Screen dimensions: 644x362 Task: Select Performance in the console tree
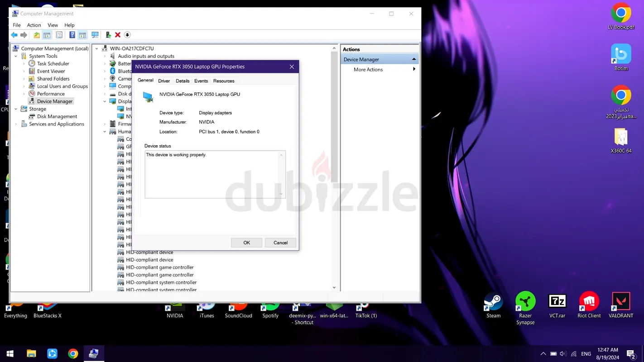(51, 94)
